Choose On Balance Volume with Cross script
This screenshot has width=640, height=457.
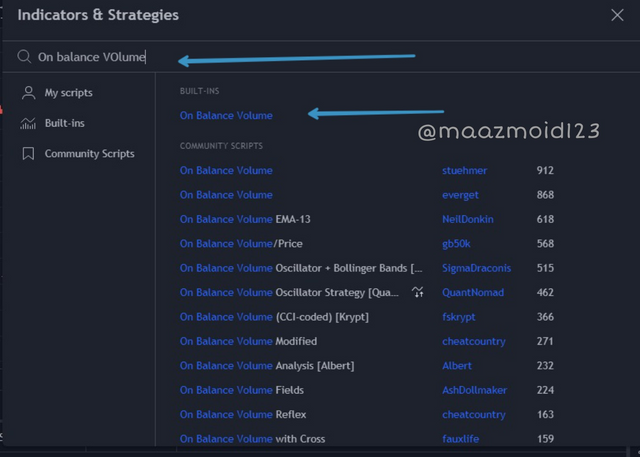pos(252,439)
